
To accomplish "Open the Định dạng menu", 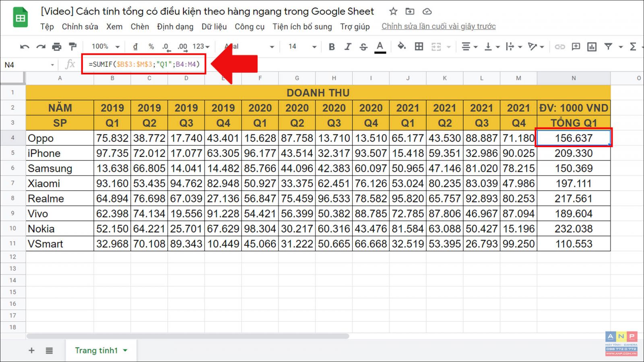I will pos(175,27).
